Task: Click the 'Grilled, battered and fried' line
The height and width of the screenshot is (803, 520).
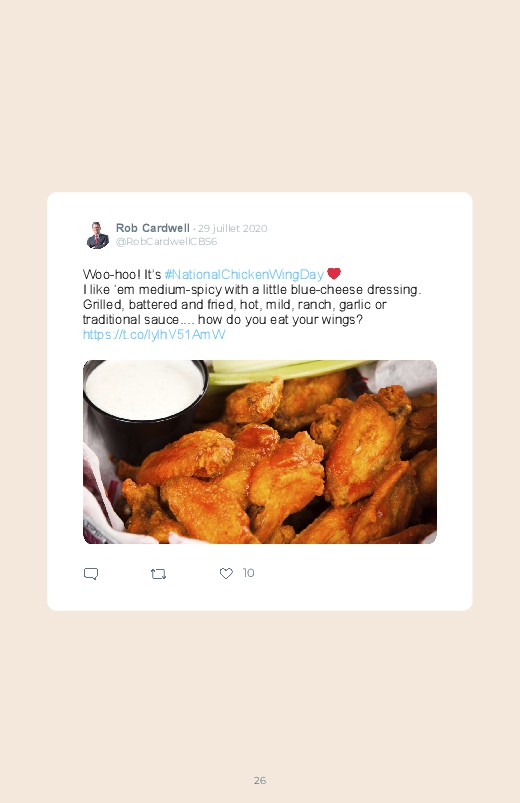Action: (x=235, y=305)
